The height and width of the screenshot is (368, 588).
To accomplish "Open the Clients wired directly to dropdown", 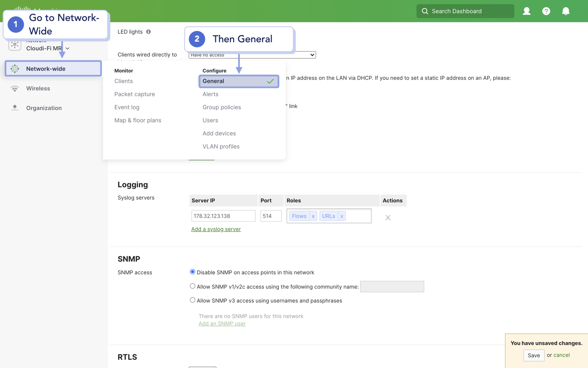I will coord(252,54).
